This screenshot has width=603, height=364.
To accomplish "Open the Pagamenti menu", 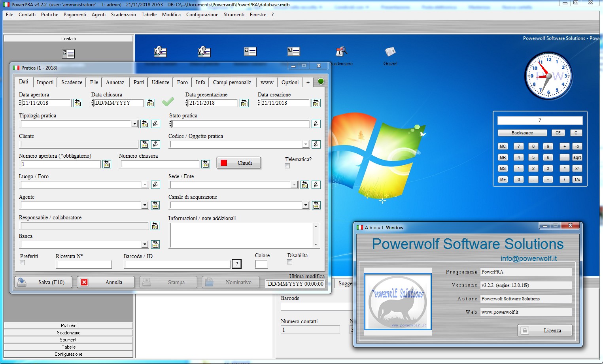I will tap(75, 15).
